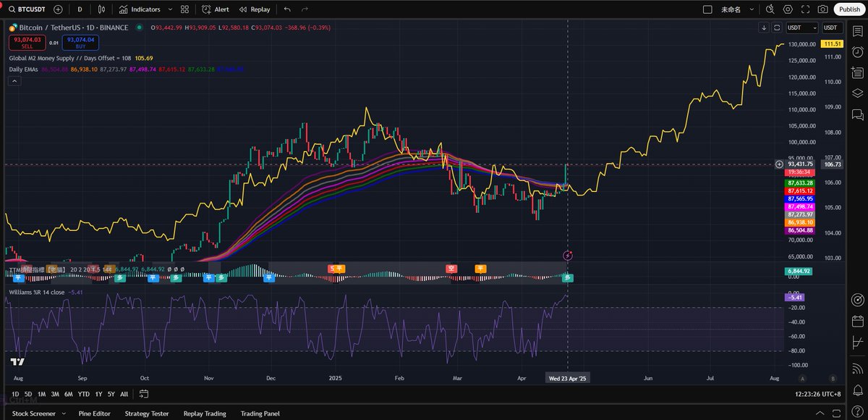Open the candlestick chart type selector
868x420 pixels.
pos(102,9)
